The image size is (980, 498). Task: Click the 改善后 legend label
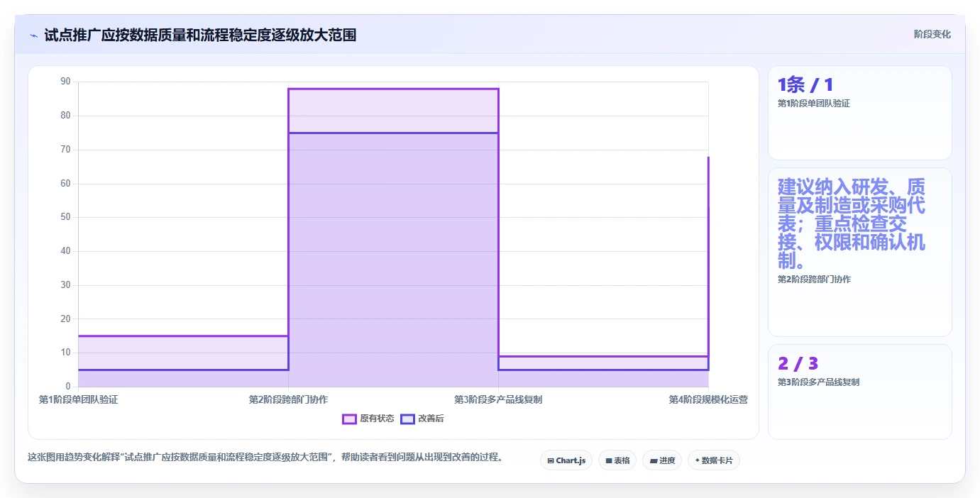(x=431, y=419)
